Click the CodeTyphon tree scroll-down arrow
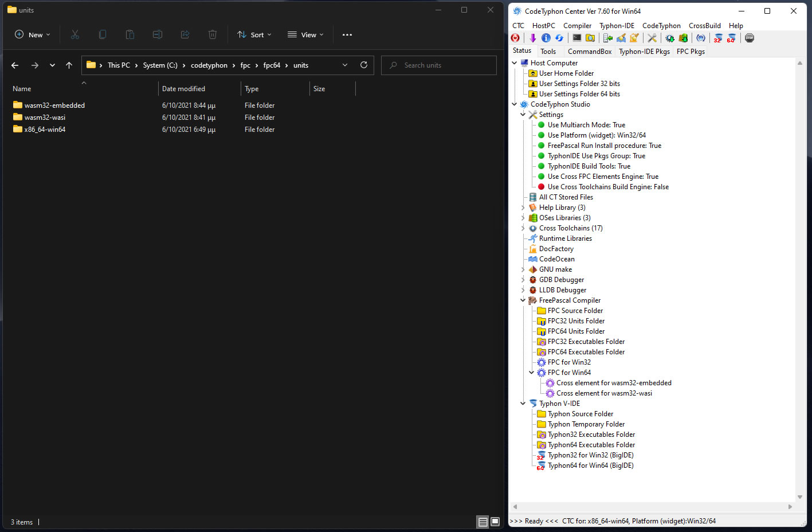The image size is (812, 532). point(800,497)
